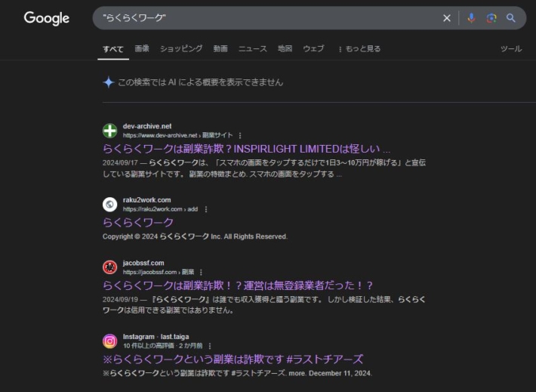Click the 10 件以上の高評価 line

tap(163, 346)
